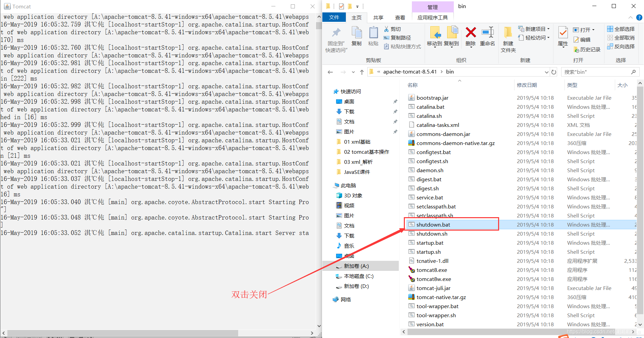Switch to the Share (共享) tab
Viewport: 644px width, 338px height.
[378, 17]
